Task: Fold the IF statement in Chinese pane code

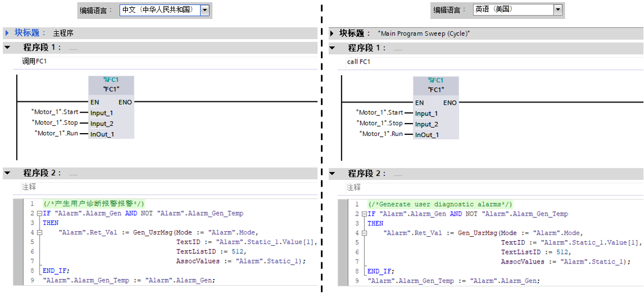Action: pos(39,213)
